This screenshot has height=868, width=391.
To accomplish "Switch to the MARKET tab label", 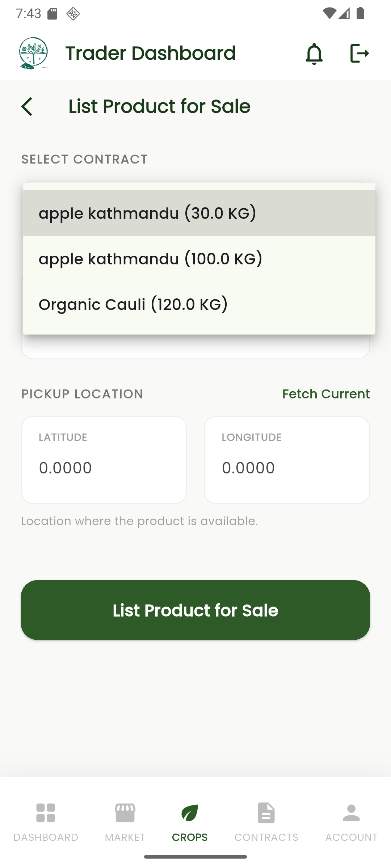I will [125, 837].
